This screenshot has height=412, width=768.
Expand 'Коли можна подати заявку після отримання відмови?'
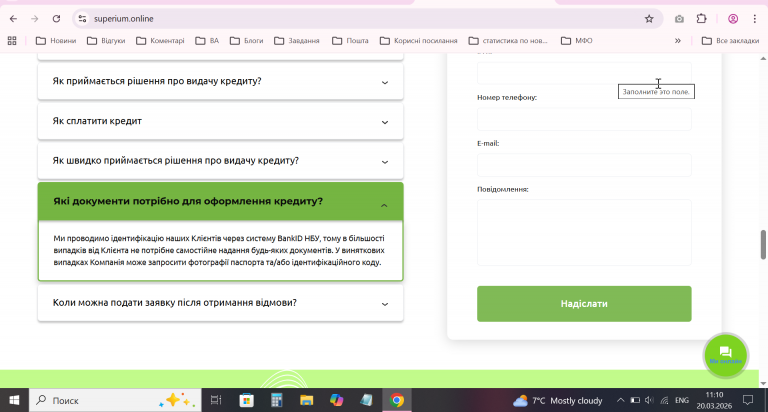pyautogui.click(x=220, y=303)
